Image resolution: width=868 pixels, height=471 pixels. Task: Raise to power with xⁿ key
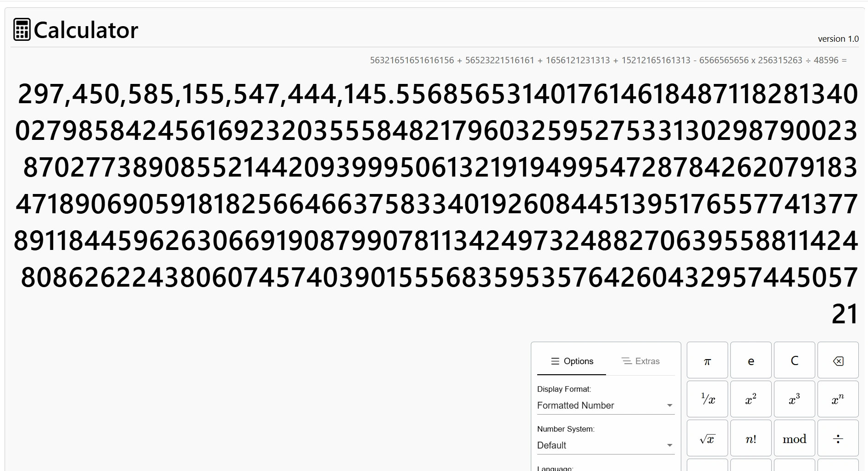(x=838, y=399)
